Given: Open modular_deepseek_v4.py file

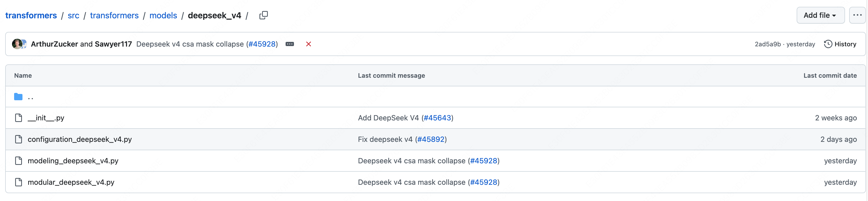Looking at the screenshot, I should 71,182.
